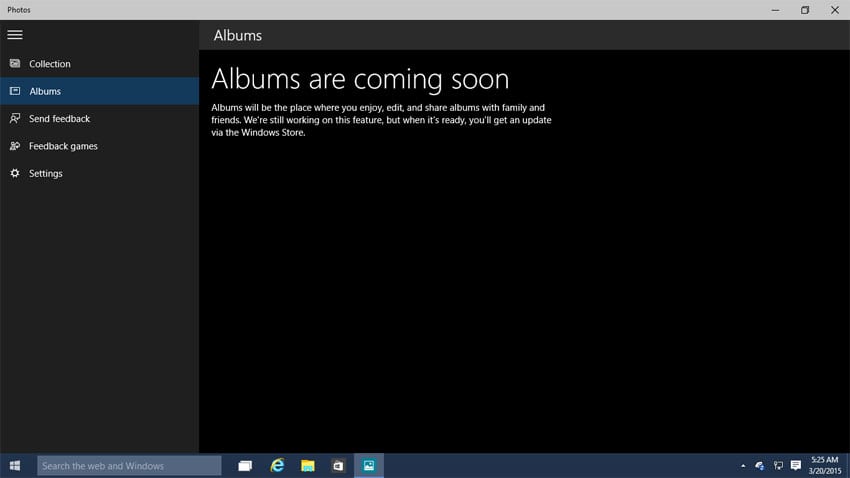
Task: Close the Photos window
Action: click(x=835, y=10)
